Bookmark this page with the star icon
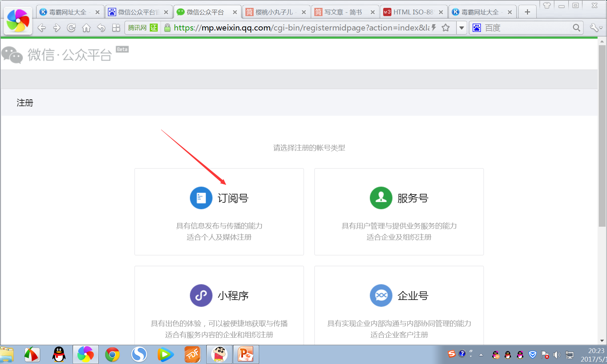607x364 pixels. coord(446,28)
